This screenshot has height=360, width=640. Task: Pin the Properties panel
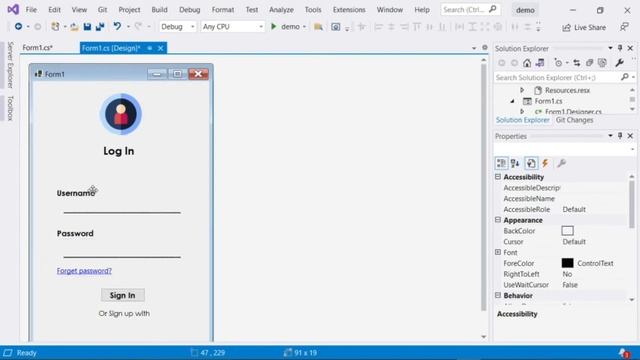click(x=620, y=136)
